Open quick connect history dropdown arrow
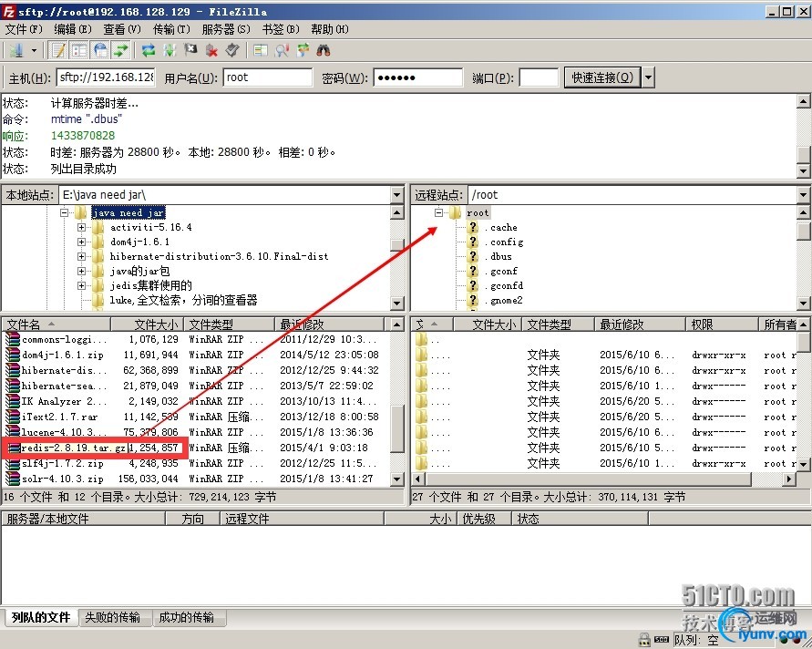Screen dimensions: 812x649 pyautogui.click(x=648, y=77)
